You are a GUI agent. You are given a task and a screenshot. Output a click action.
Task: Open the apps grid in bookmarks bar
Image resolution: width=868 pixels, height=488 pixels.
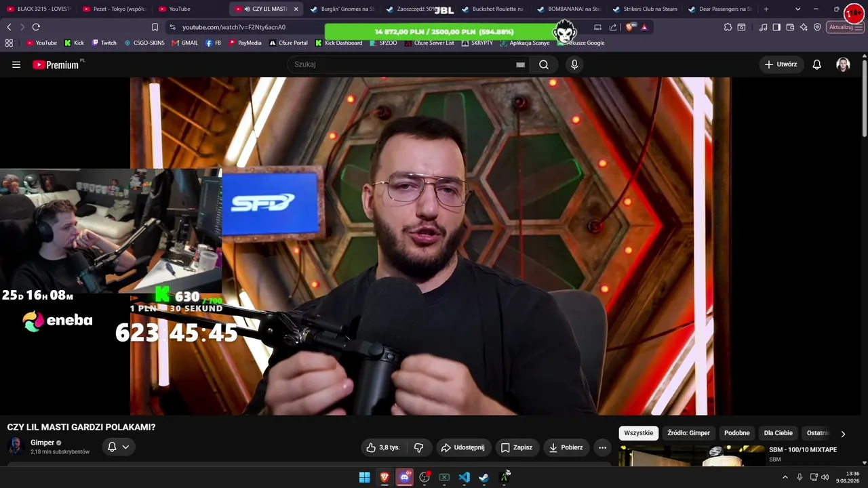(9, 43)
